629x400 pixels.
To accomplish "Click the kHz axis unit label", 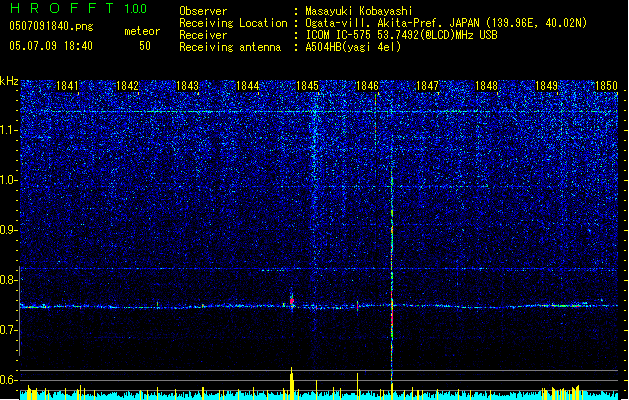I will (x=9, y=81).
